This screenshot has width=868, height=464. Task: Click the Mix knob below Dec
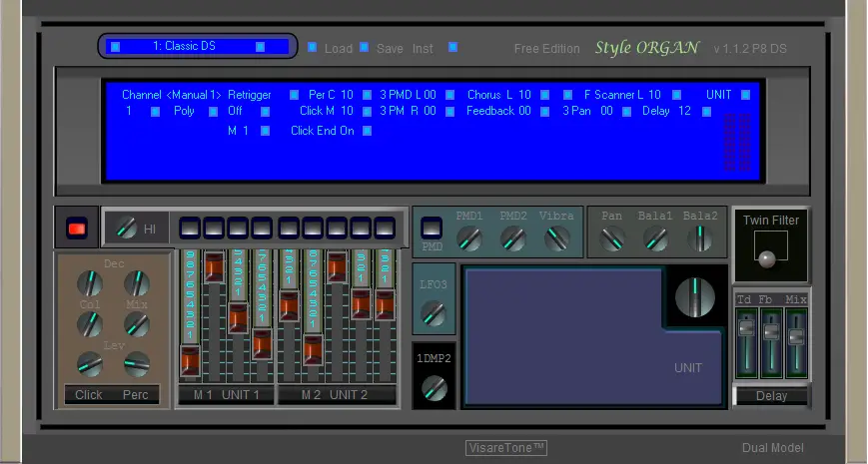pyautogui.click(x=136, y=323)
